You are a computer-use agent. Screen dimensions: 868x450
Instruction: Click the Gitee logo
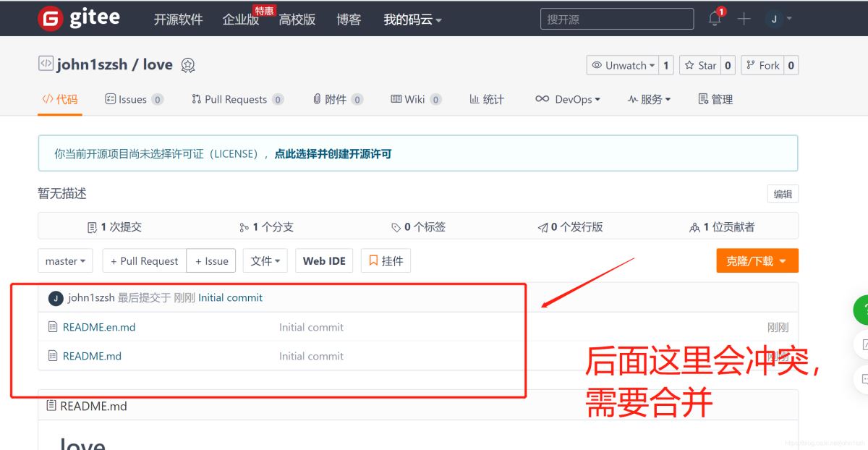(79, 18)
